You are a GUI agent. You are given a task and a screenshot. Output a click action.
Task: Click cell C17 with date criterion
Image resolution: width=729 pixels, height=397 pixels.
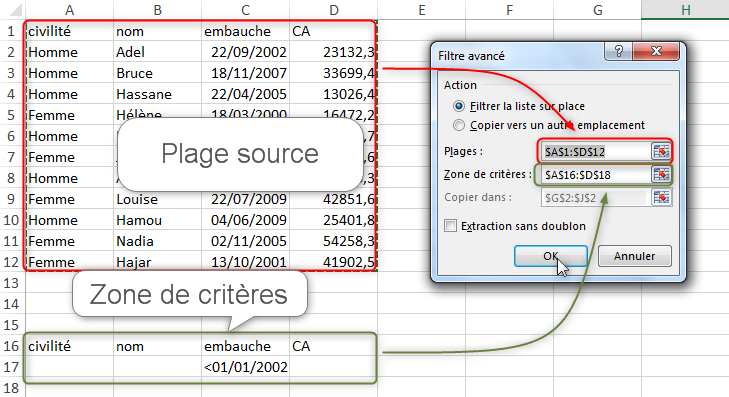(245, 367)
